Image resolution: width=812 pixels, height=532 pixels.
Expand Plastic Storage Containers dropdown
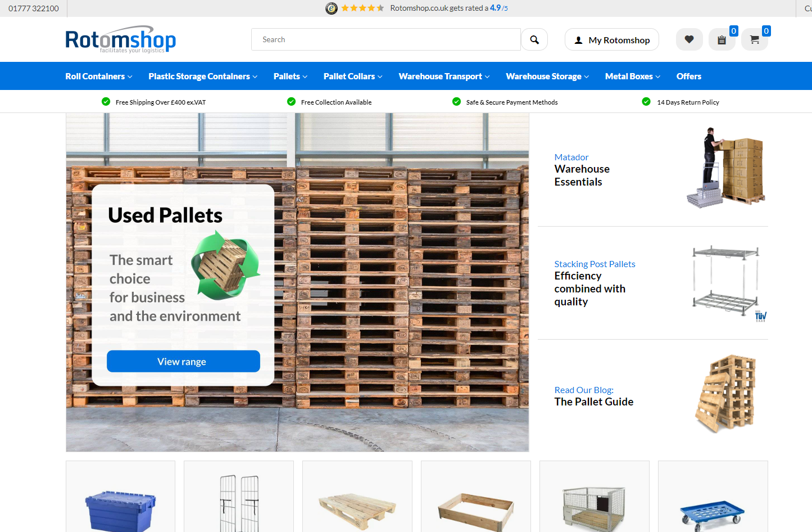point(203,76)
